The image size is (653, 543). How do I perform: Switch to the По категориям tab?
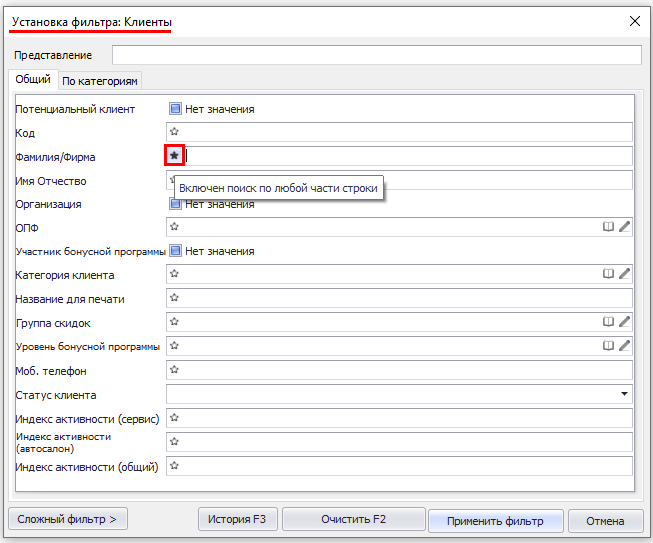(99, 81)
